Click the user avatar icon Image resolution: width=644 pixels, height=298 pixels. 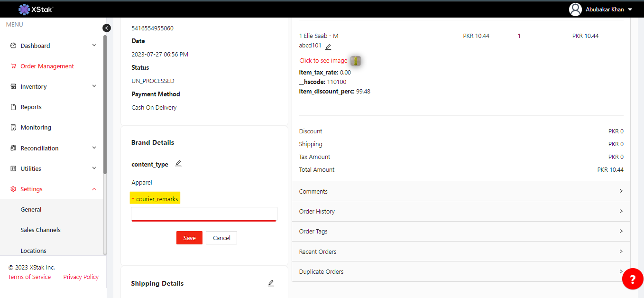(x=575, y=9)
